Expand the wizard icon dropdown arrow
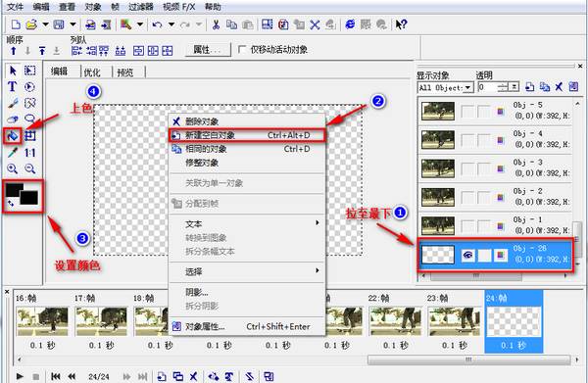Screen dimensions: 588x383 click(x=140, y=24)
